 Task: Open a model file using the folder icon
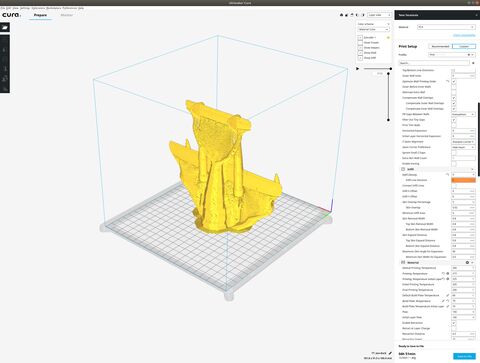[x=5, y=27]
